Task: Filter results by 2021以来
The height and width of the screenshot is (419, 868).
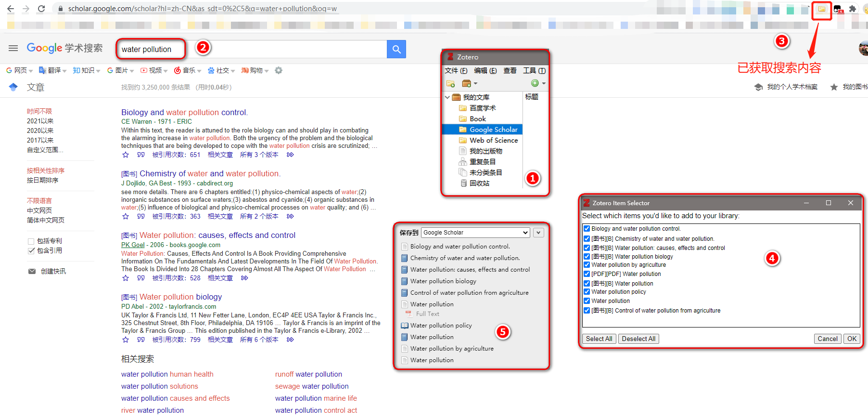Action: 40,121
